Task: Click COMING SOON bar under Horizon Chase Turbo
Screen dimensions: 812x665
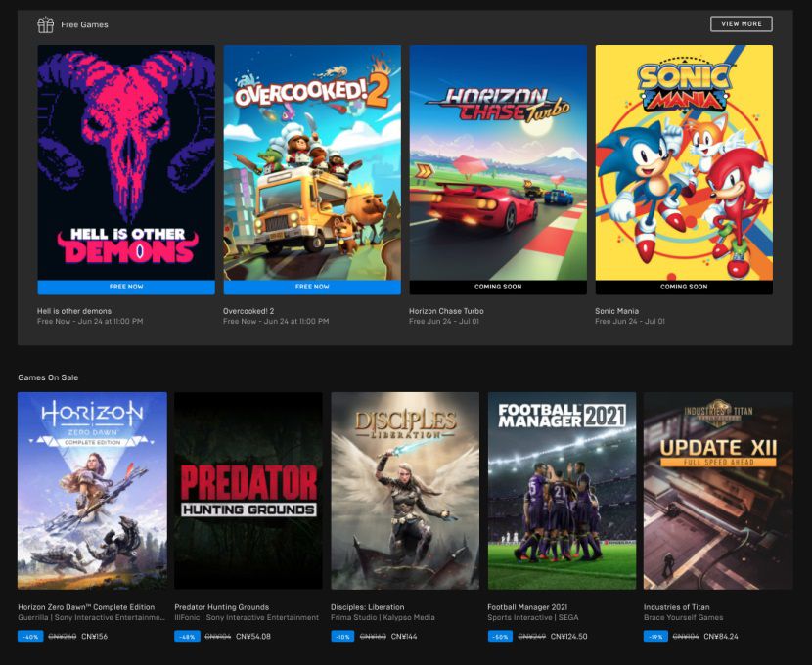Action: click(498, 288)
